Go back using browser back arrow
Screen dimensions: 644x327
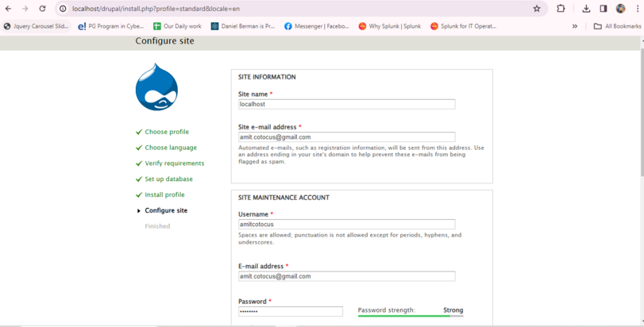click(8, 9)
